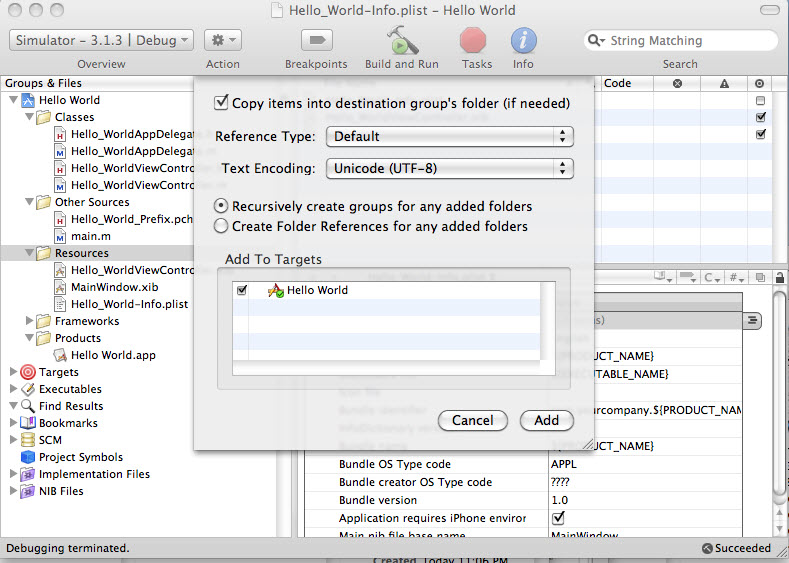Open the Action gear menu

[223, 40]
